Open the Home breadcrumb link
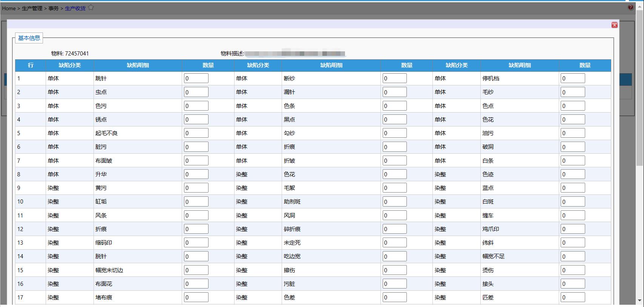 pos(9,8)
